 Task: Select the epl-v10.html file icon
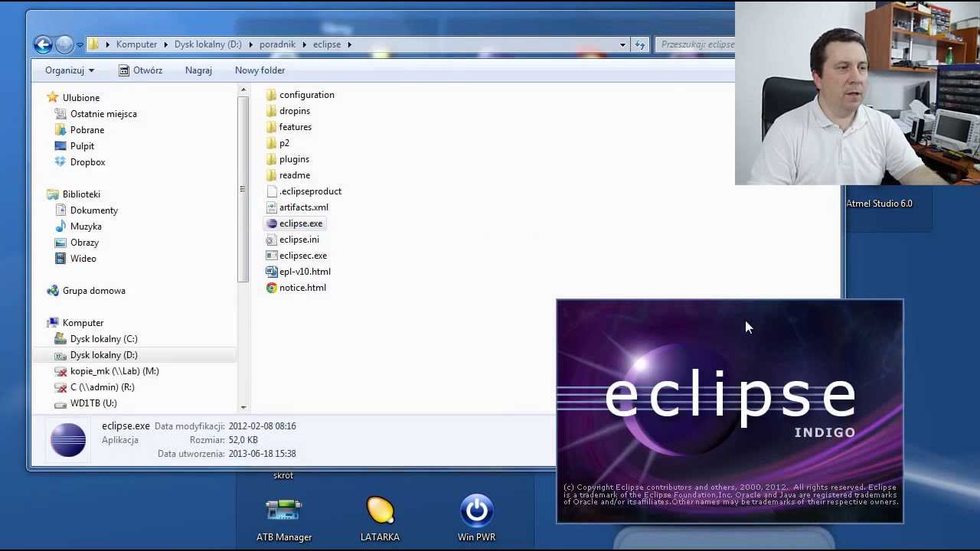pyautogui.click(x=271, y=272)
